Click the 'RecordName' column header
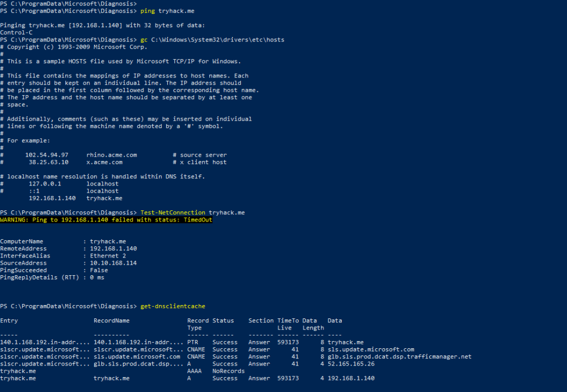Viewport: 567px width, 392px height. coord(111,321)
